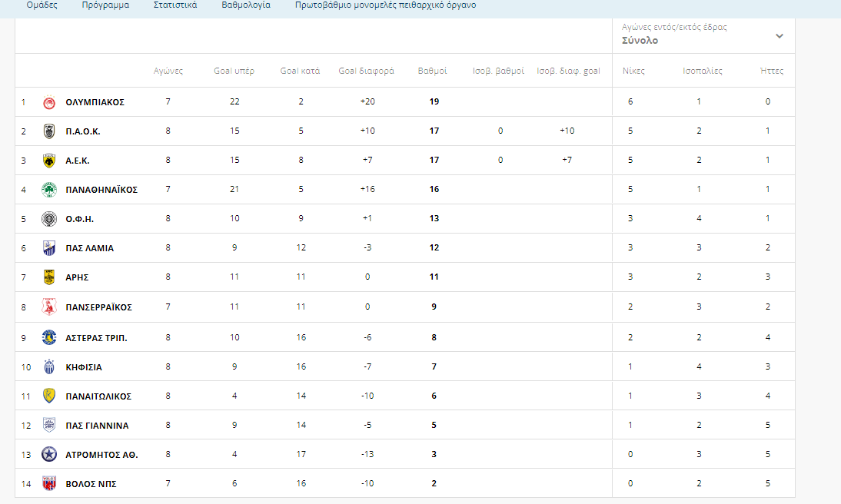Click Ολυμπιακός points value 19

434,101
